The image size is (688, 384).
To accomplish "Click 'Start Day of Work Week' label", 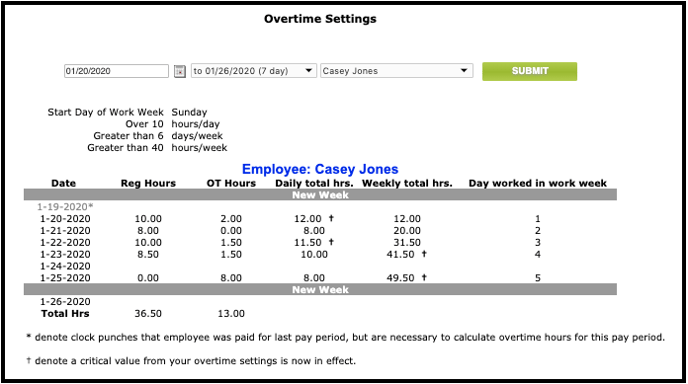I will pyautogui.click(x=105, y=112).
